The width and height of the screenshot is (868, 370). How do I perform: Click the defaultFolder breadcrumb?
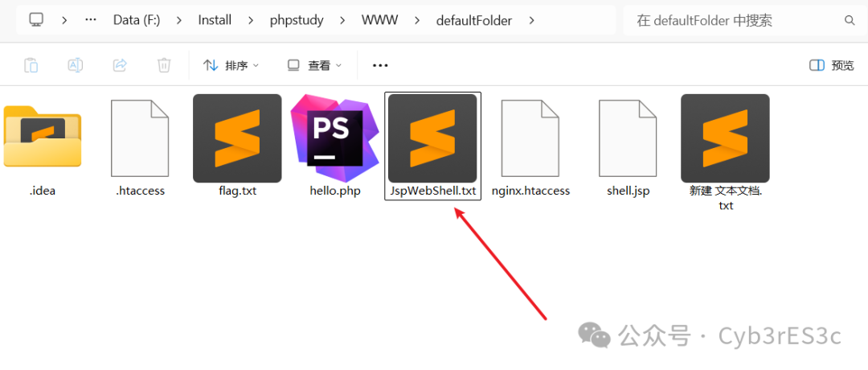click(x=474, y=20)
